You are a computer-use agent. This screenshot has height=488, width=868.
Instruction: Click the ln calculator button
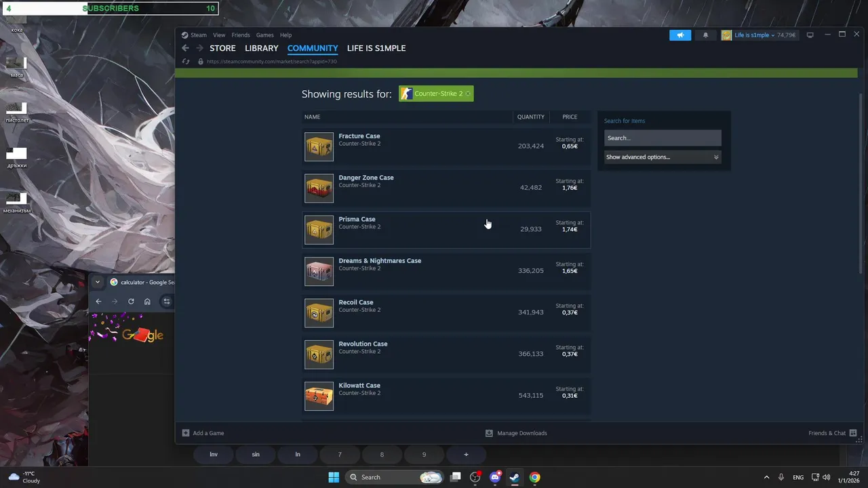click(298, 454)
